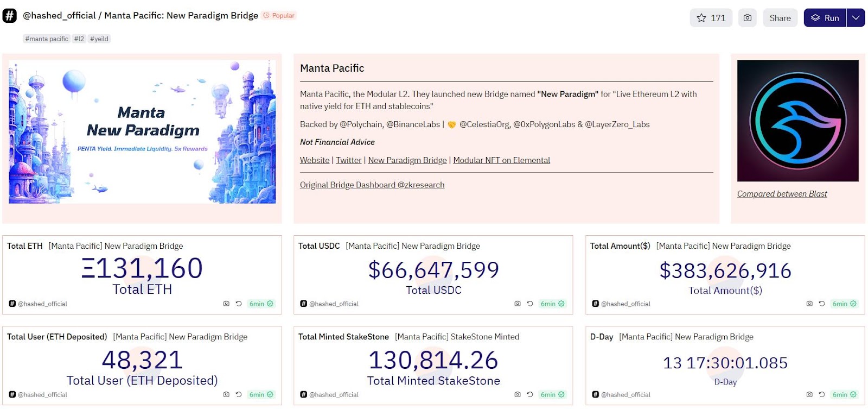Select the $383,626,916 value
The image size is (868, 409).
point(725,270)
